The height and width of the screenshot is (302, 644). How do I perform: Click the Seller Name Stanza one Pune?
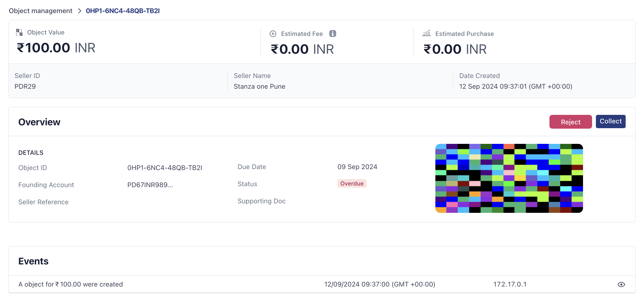click(x=259, y=86)
